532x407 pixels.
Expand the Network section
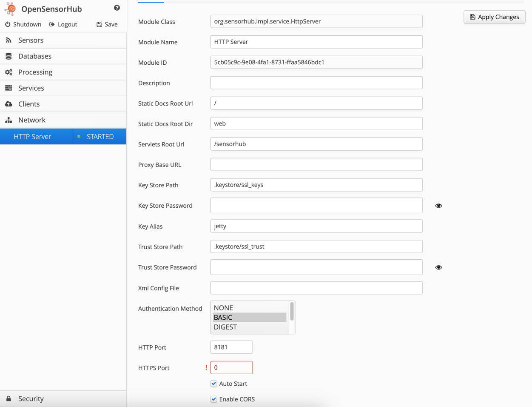[x=31, y=120]
